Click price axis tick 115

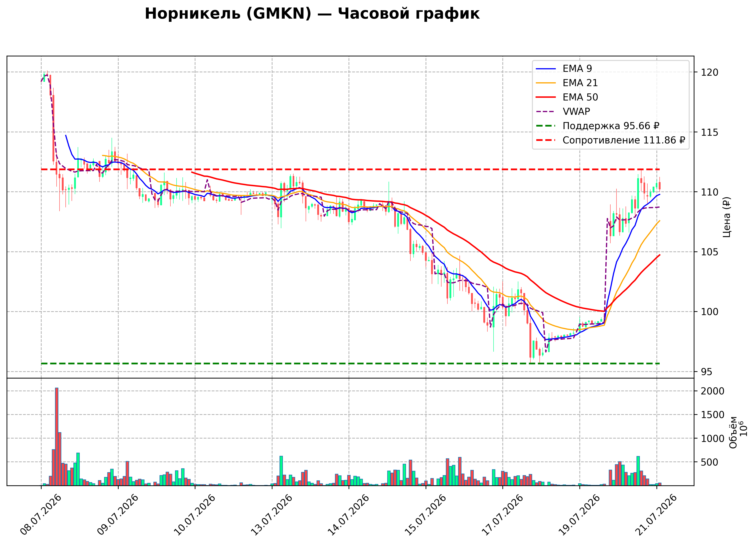click(x=709, y=132)
